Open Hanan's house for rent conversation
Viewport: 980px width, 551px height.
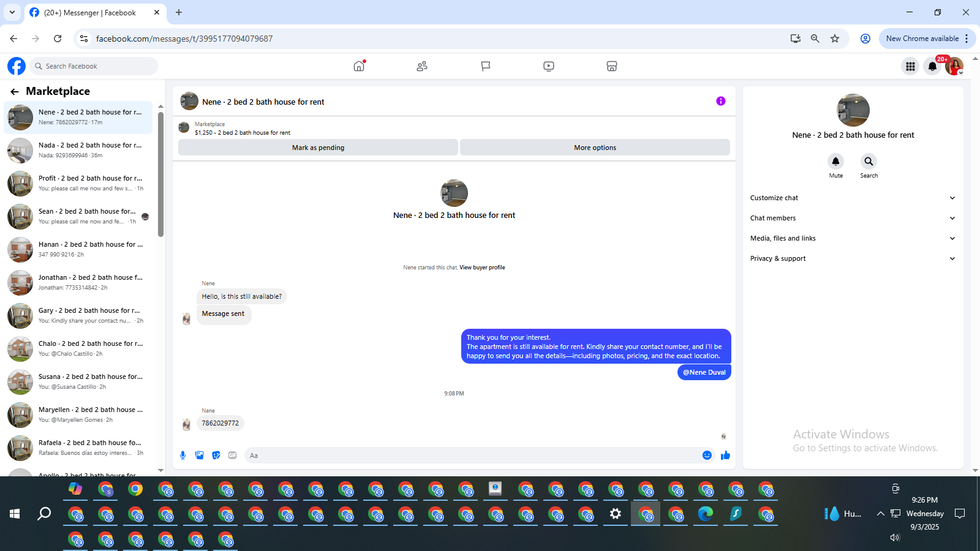coord(78,249)
